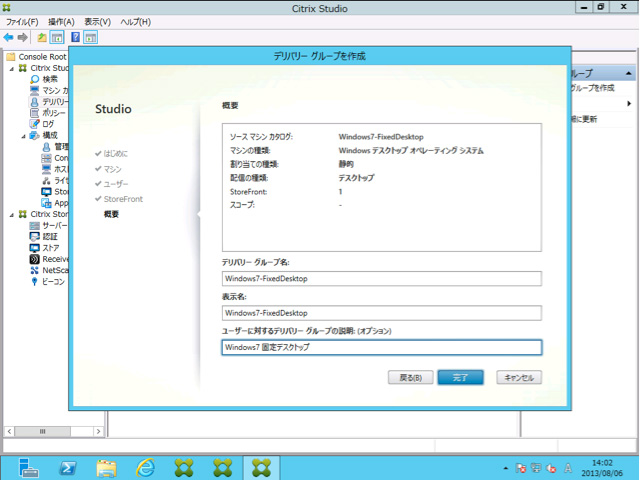The image size is (640, 480).
Task: Click the デリバリー グループ名 input field
Action: (382, 279)
